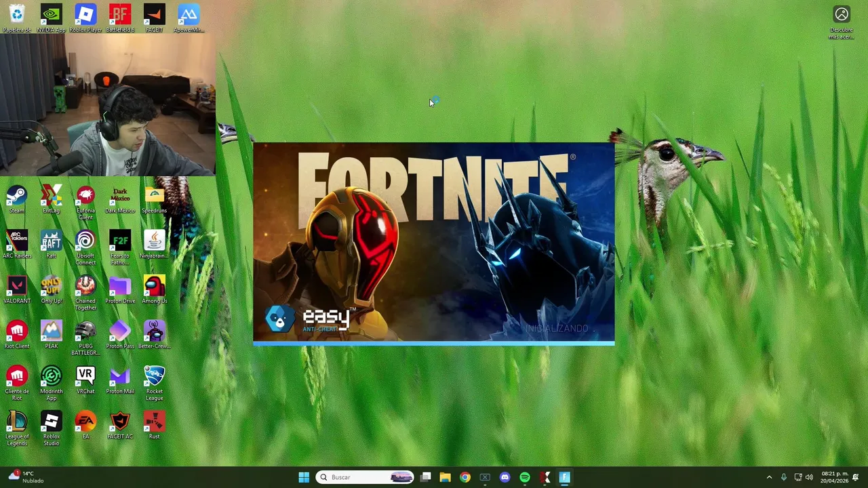This screenshot has height=488, width=868.
Task: Open the network tray icon
Action: coord(798,477)
